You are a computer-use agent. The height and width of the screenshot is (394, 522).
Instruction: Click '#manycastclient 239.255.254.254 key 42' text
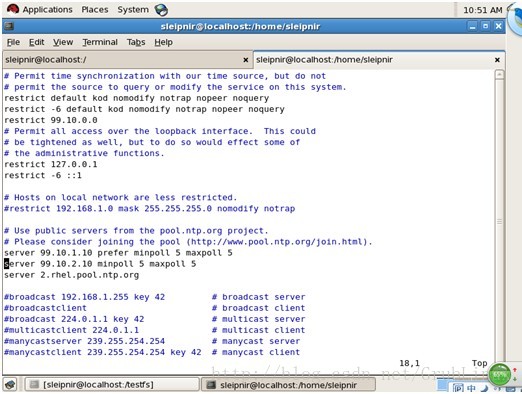click(x=103, y=352)
